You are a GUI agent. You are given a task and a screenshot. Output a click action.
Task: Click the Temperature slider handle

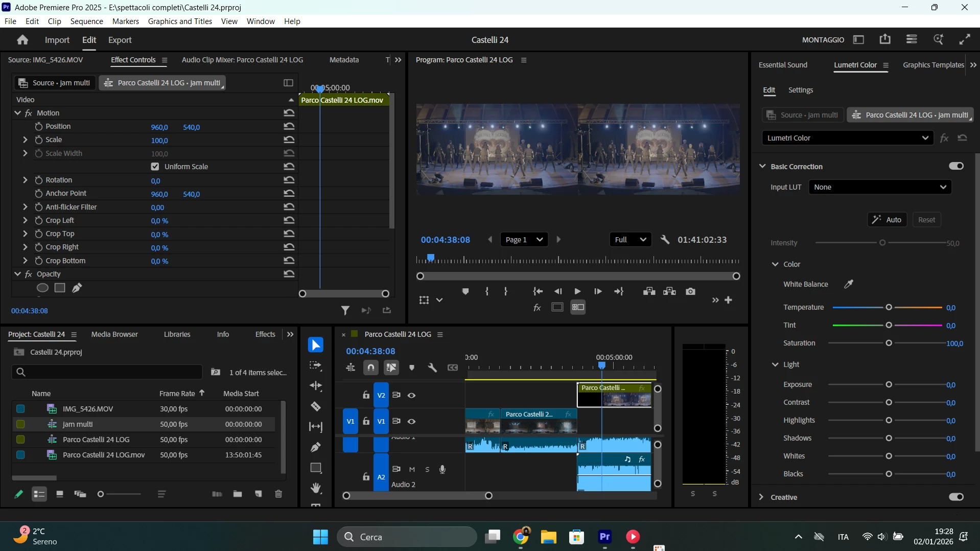[x=889, y=307]
